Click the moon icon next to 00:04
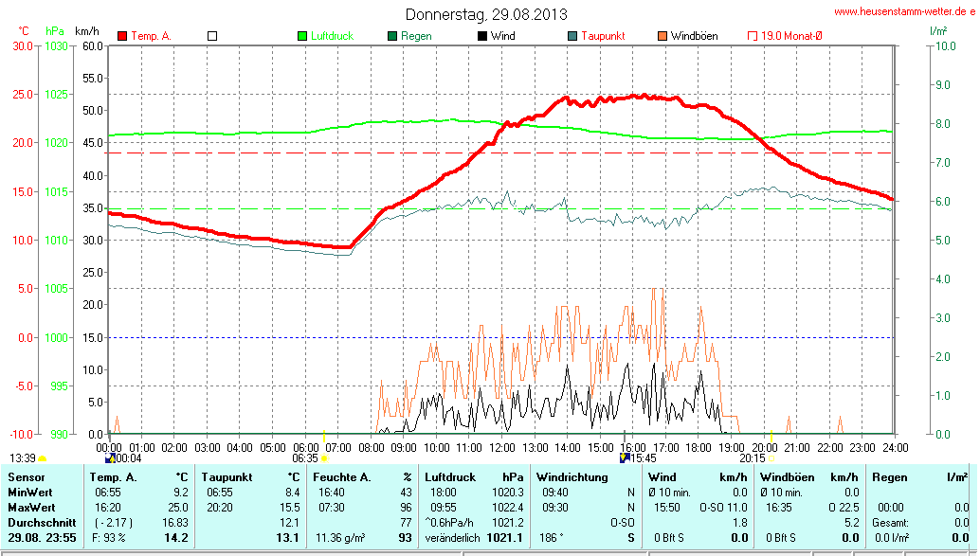 pos(109,457)
